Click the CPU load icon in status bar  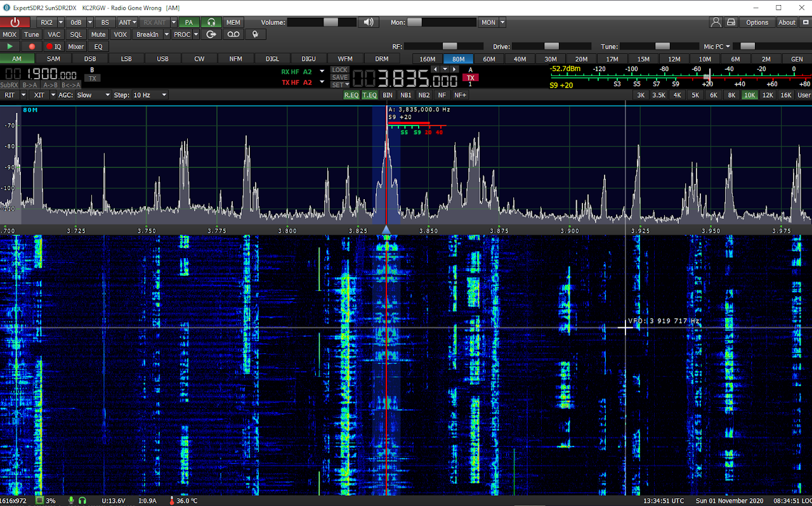[39, 501]
